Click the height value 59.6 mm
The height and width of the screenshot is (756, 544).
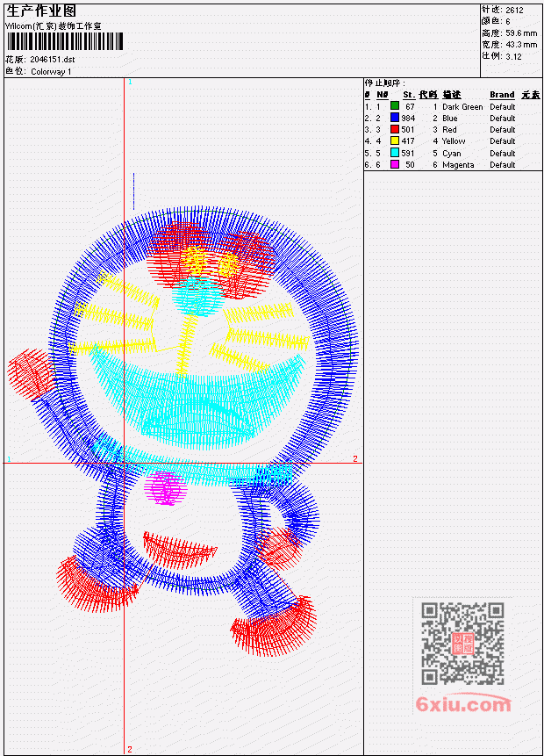click(x=521, y=32)
